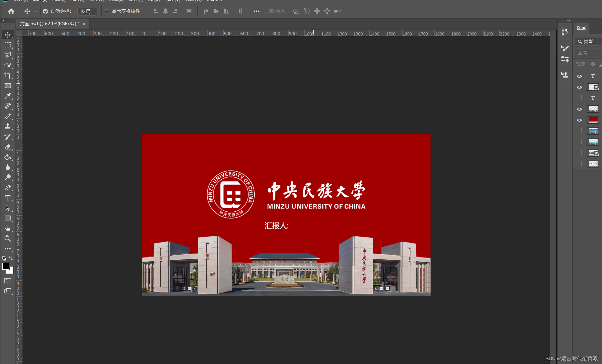This screenshot has height=364, width=602.
Task: Select the Clone Stamp tool
Action: click(8, 126)
